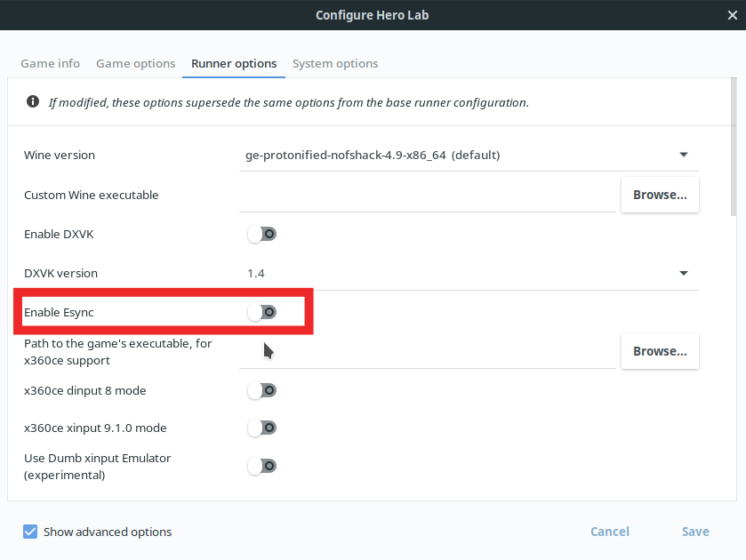Click the Save button
The width and height of the screenshot is (746, 560).
coord(695,532)
